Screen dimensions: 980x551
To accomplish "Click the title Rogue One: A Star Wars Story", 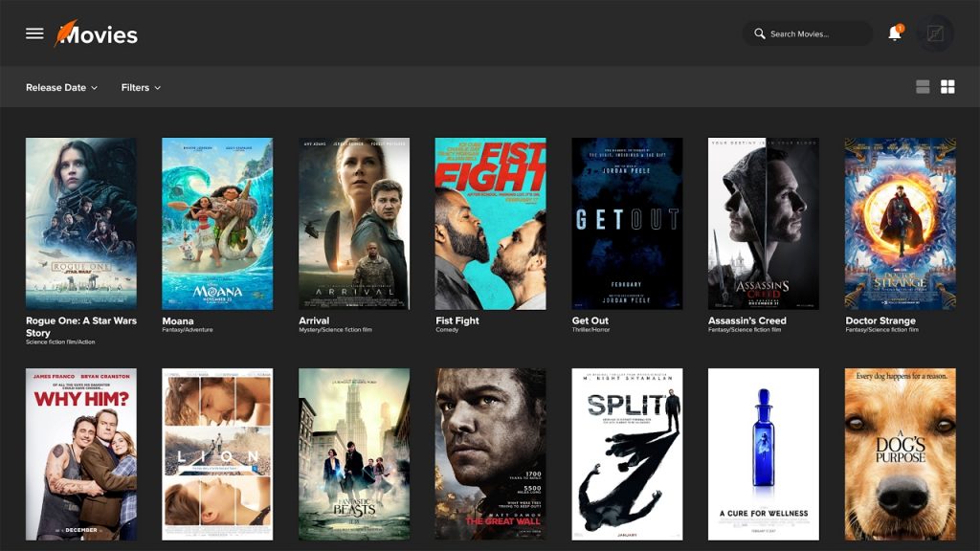I will click(x=81, y=327).
